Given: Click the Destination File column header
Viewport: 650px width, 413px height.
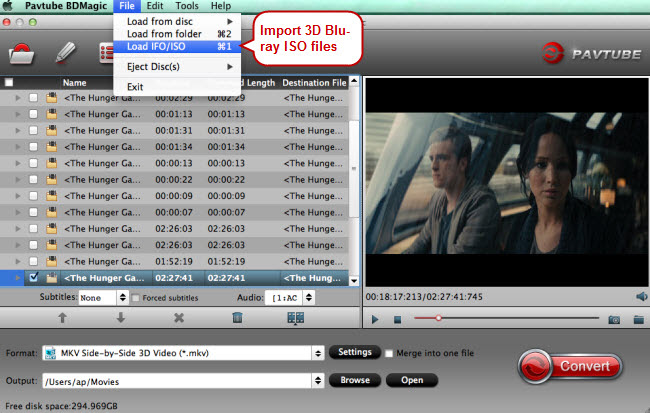Looking at the screenshot, I should point(314,83).
